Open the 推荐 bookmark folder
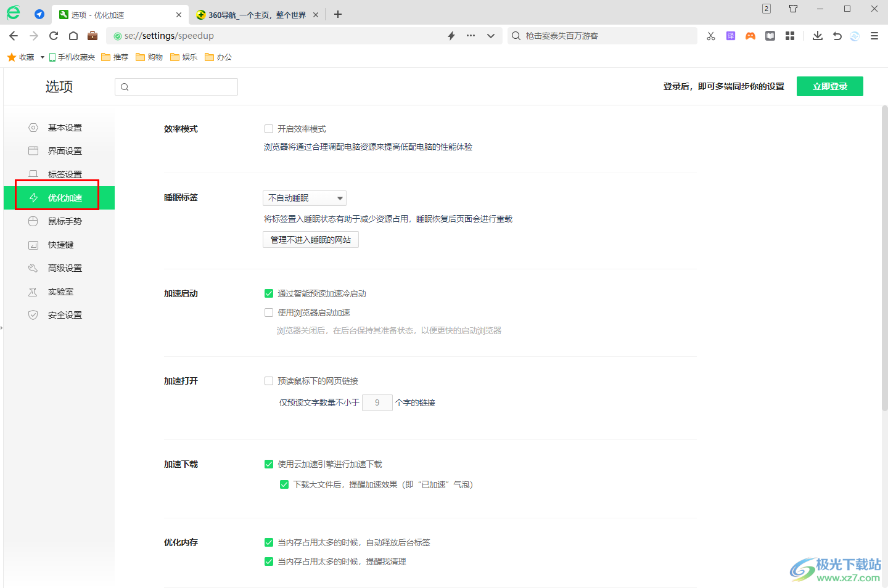This screenshot has height=588, width=888. (115, 57)
